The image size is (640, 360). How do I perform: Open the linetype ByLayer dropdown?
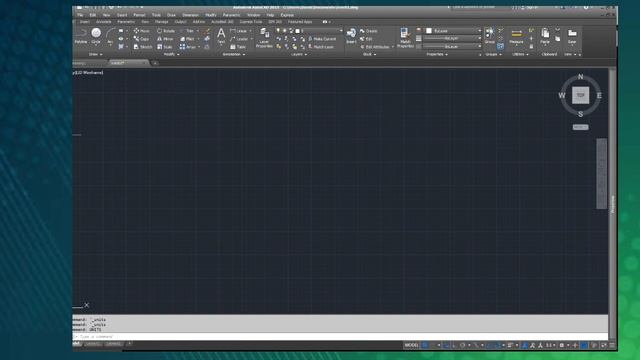[452, 47]
